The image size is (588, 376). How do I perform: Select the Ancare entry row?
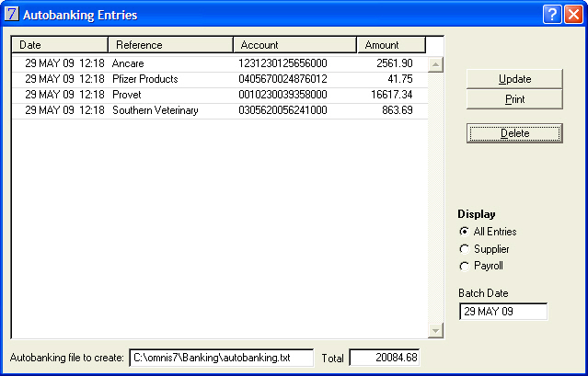coord(220,63)
